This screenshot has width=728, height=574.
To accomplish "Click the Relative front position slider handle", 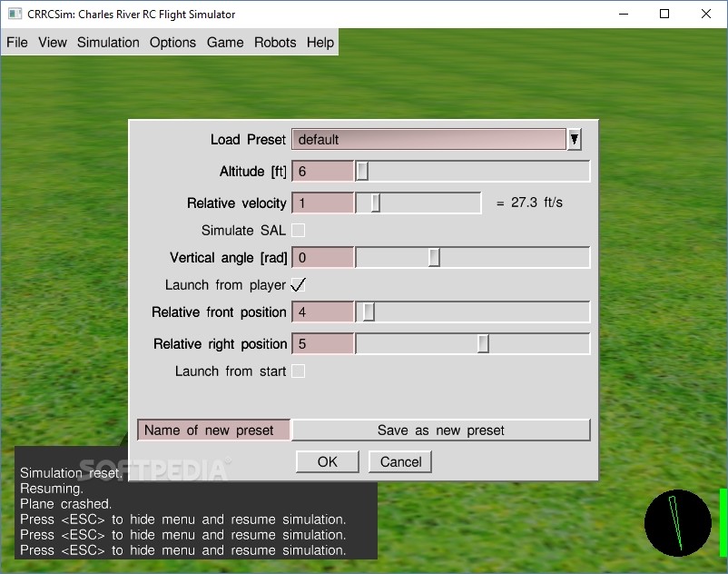I will [x=369, y=312].
